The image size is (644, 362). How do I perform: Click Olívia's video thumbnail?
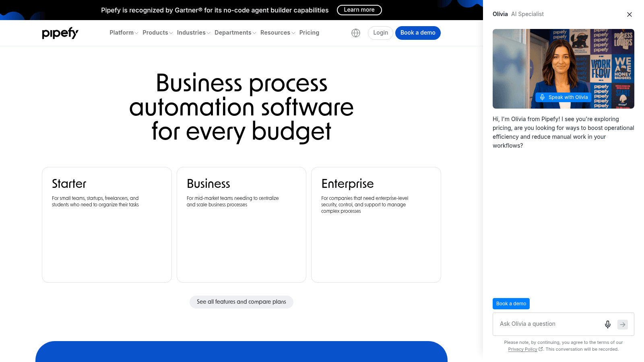tap(563, 69)
